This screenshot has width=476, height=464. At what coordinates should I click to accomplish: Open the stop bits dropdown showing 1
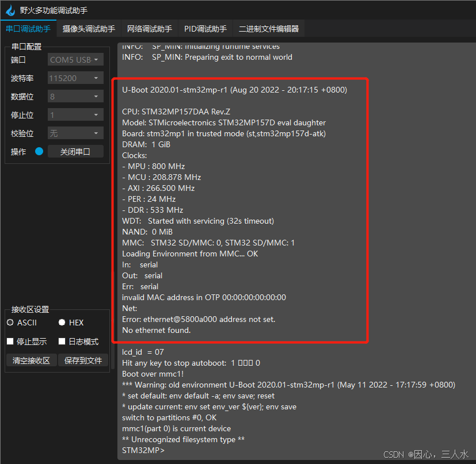point(75,114)
